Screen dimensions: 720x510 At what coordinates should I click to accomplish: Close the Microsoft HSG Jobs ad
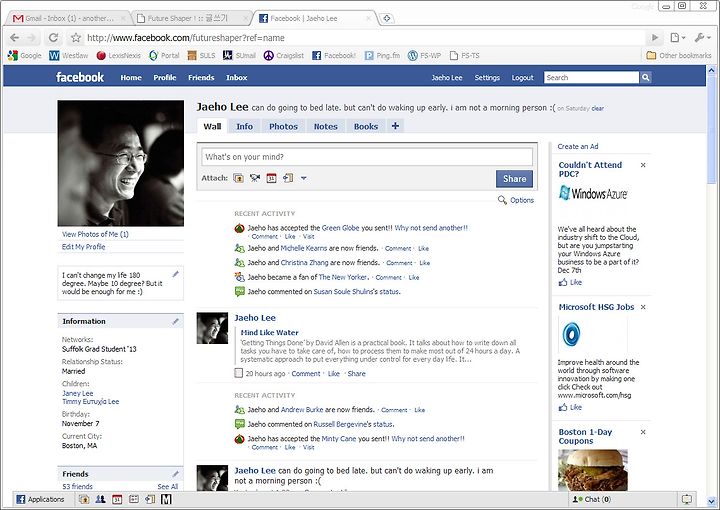(x=643, y=307)
